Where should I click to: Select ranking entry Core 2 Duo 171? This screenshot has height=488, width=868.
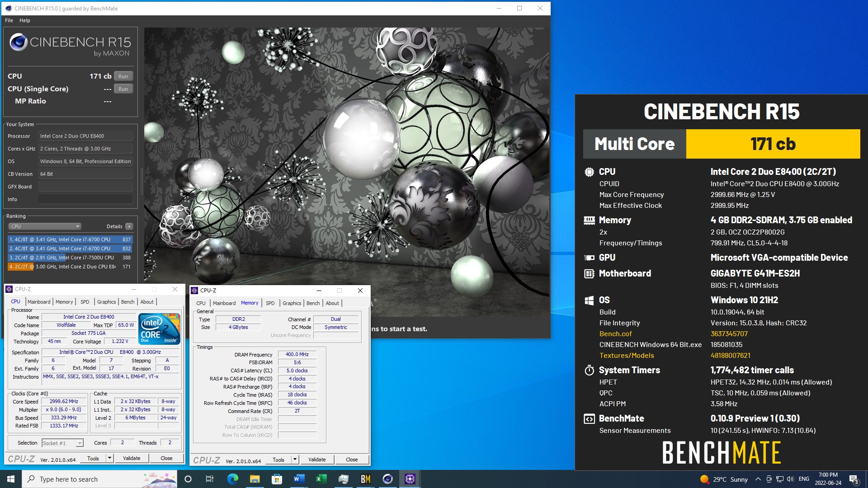pyautogui.click(x=70, y=267)
